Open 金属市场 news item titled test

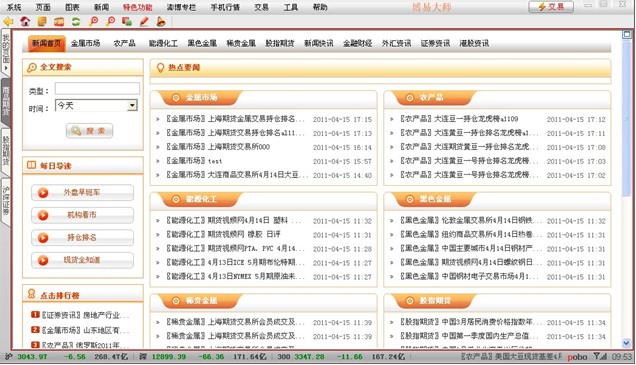tap(215, 161)
